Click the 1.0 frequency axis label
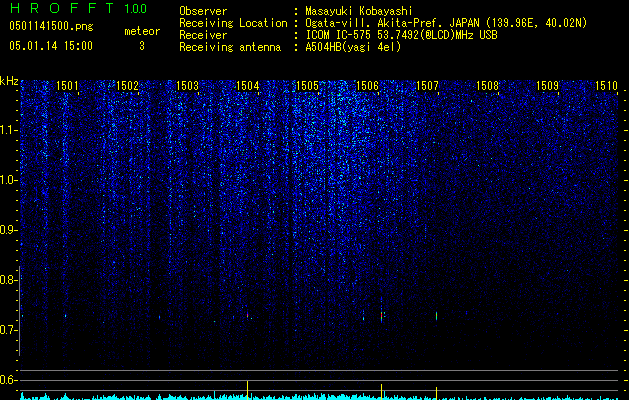629x400 pixels. 7,180
